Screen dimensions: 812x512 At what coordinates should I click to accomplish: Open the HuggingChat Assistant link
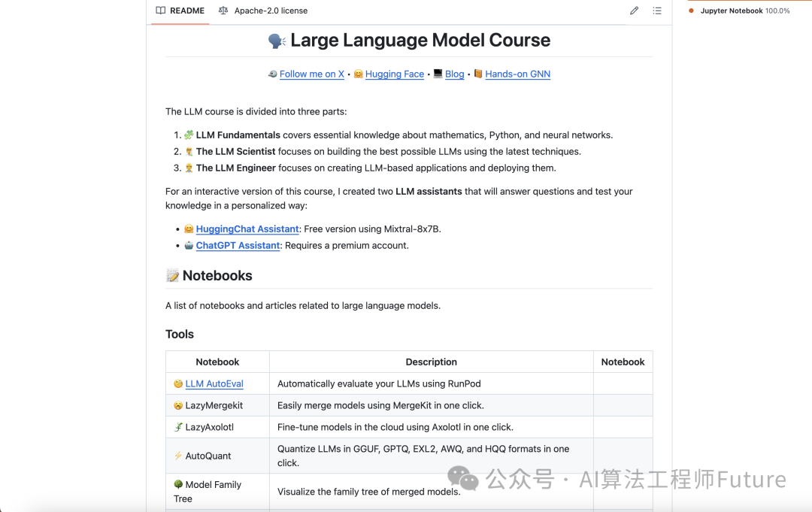point(247,229)
